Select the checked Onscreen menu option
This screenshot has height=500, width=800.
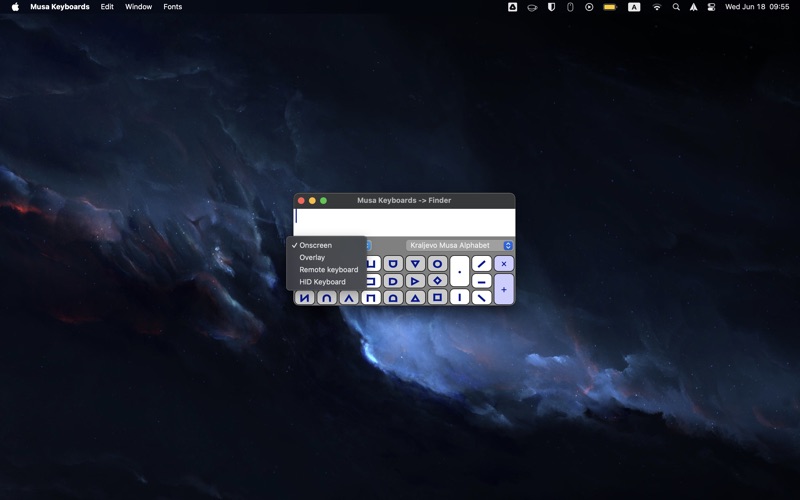click(327, 245)
